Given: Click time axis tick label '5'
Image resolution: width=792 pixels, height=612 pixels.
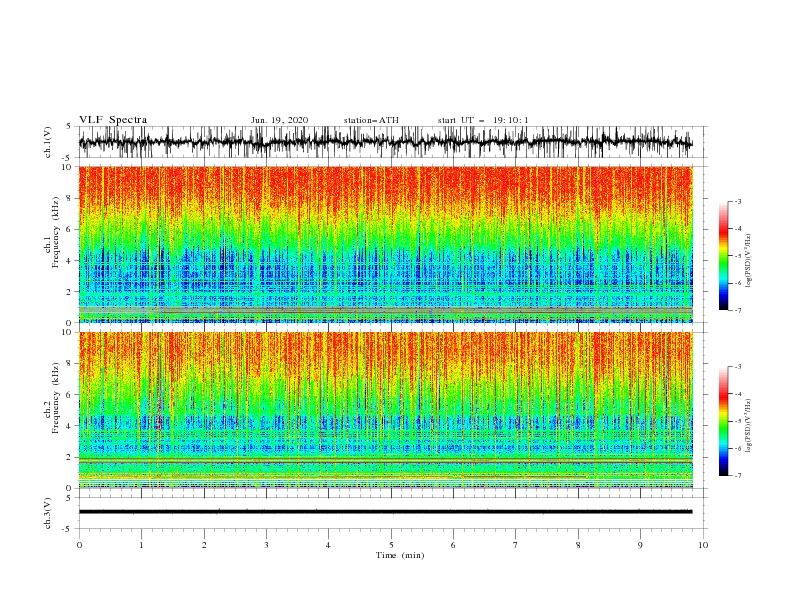Looking at the screenshot, I should coord(391,545).
